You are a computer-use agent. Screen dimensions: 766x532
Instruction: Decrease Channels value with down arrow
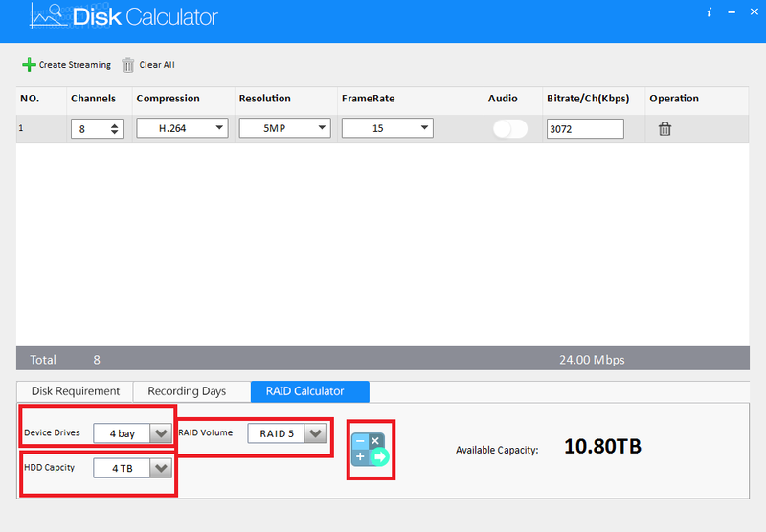[x=114, y=132]
